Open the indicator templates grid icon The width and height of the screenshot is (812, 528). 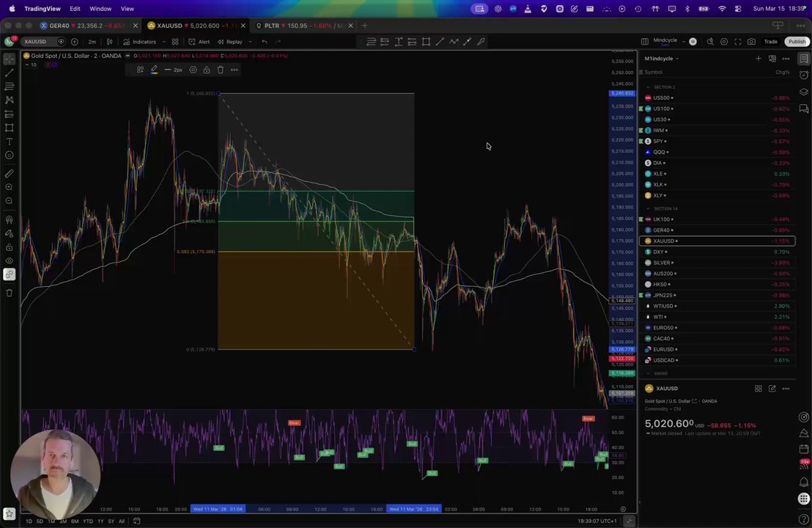(175, 42)
